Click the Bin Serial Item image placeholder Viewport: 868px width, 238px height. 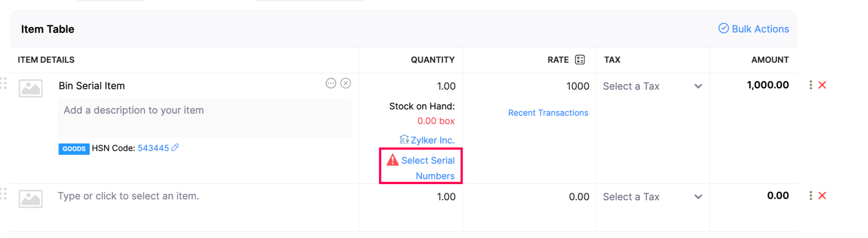click(x=31, y=88)
